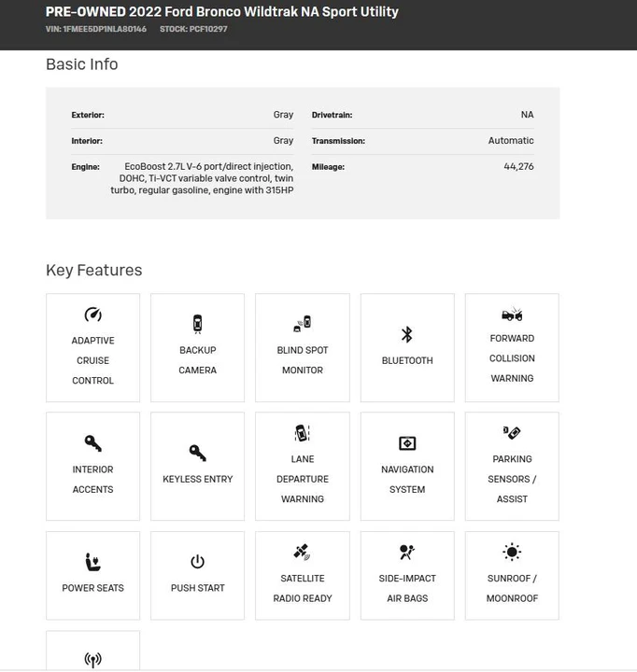Select the LANE DEPARTURE WARNING label

pos(303,479)
